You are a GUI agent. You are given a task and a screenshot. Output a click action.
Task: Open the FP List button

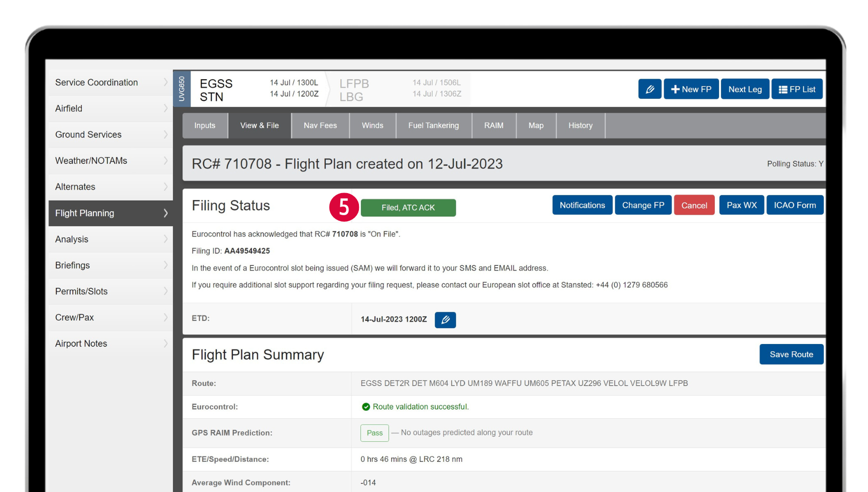pos(797,89)
